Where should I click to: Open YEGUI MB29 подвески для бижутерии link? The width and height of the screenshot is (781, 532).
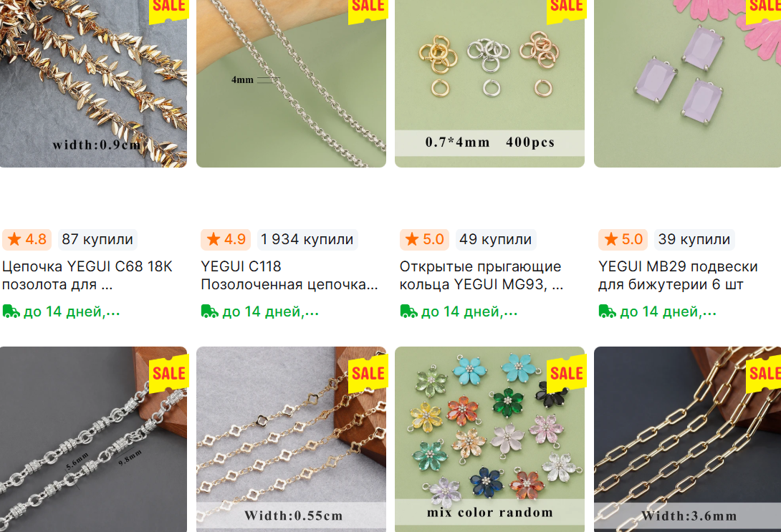678,276
